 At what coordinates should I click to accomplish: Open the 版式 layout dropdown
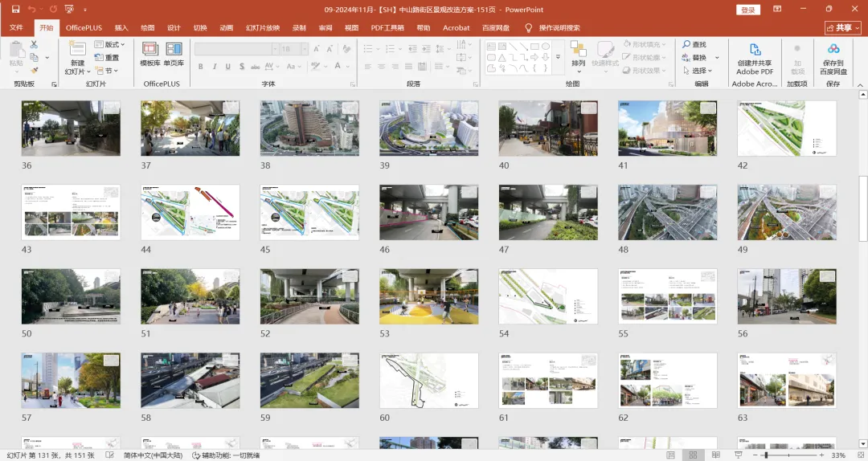[x=109, y=44]
